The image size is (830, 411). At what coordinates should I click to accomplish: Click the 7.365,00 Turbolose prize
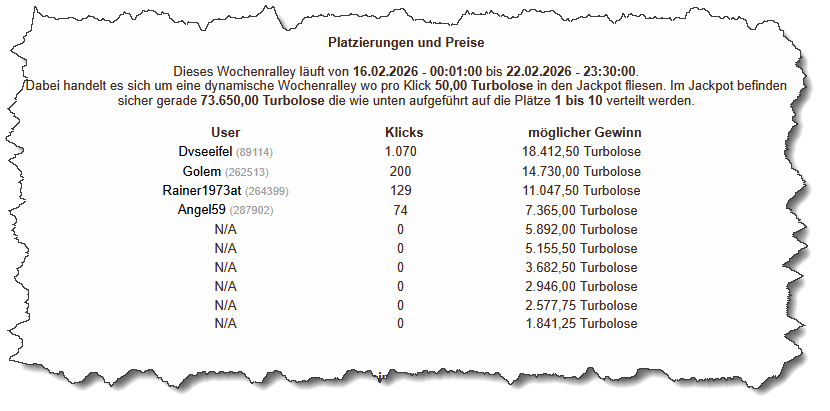pyautogui.click(x=581, y=210)
